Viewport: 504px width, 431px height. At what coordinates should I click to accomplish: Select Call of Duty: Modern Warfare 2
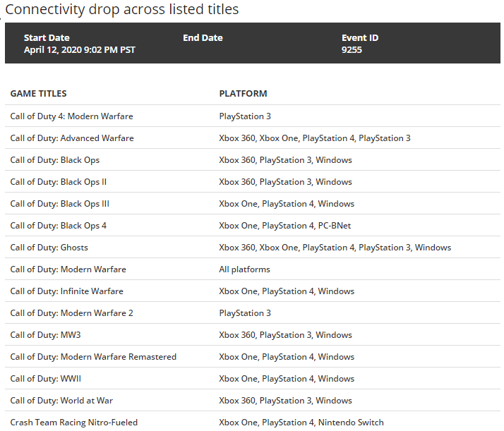tap(71, 313)
